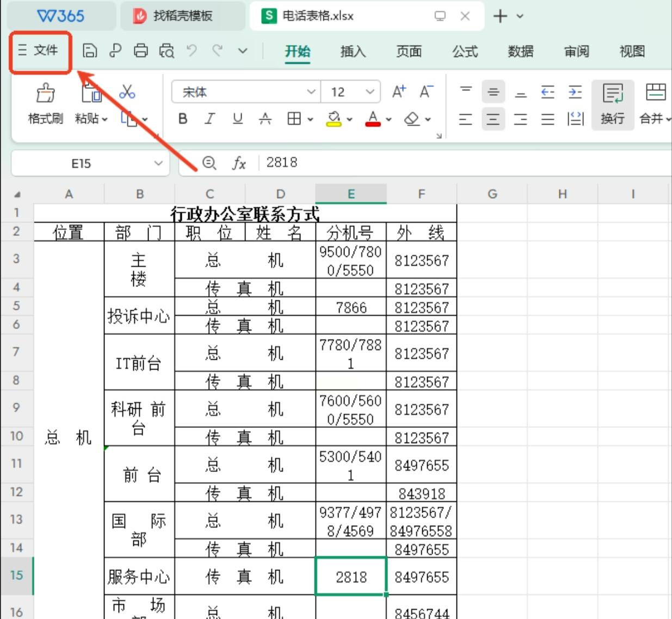
Task: Toggle underline formatting
Action: point(238,119)
